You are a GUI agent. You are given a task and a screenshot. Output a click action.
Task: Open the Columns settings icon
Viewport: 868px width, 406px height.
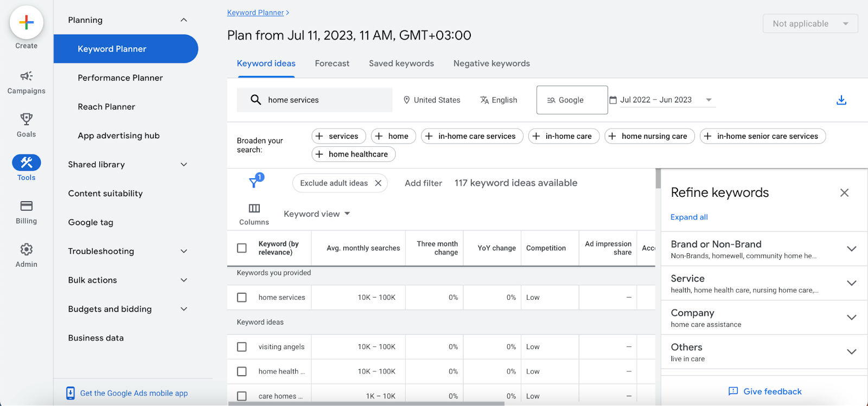tap(254, 209)
